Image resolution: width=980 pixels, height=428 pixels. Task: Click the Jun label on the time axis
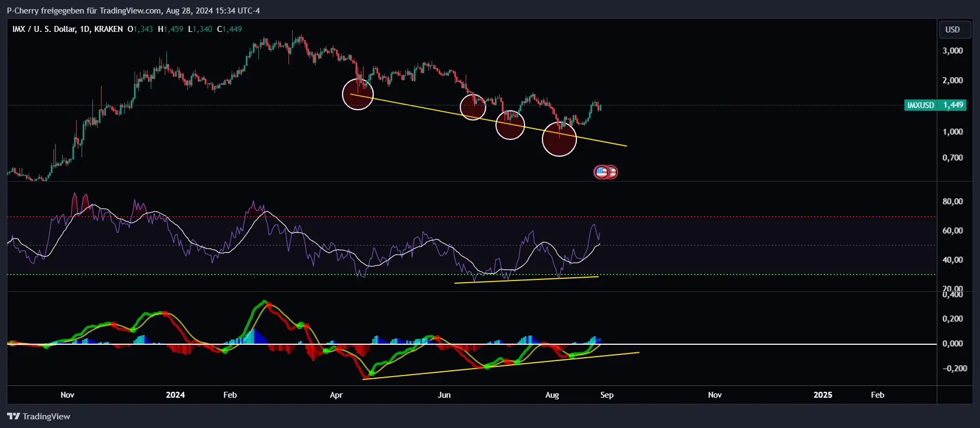[444, 395]
